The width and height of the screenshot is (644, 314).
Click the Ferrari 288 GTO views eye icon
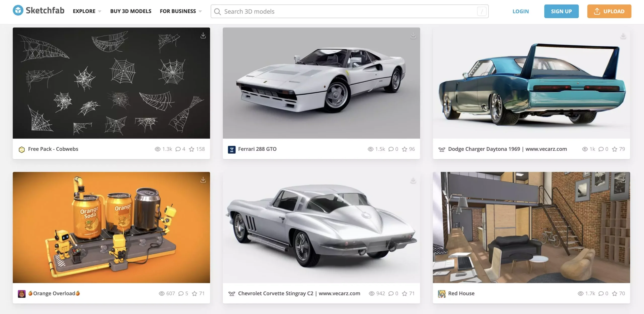371,149
